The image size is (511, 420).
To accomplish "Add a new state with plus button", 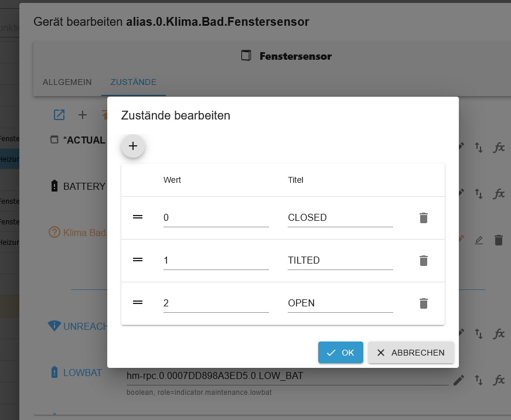I will [133, 146].
